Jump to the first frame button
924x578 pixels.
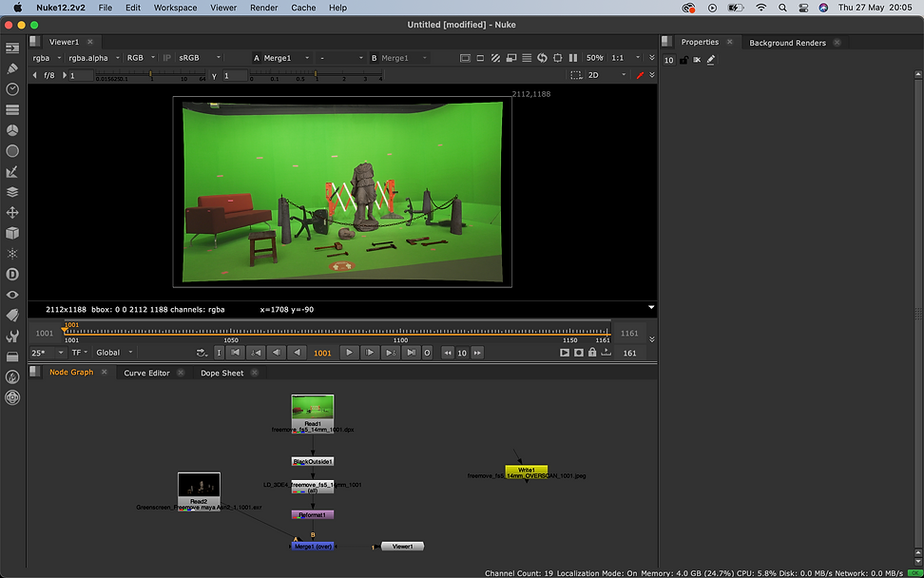click(235, 353)
